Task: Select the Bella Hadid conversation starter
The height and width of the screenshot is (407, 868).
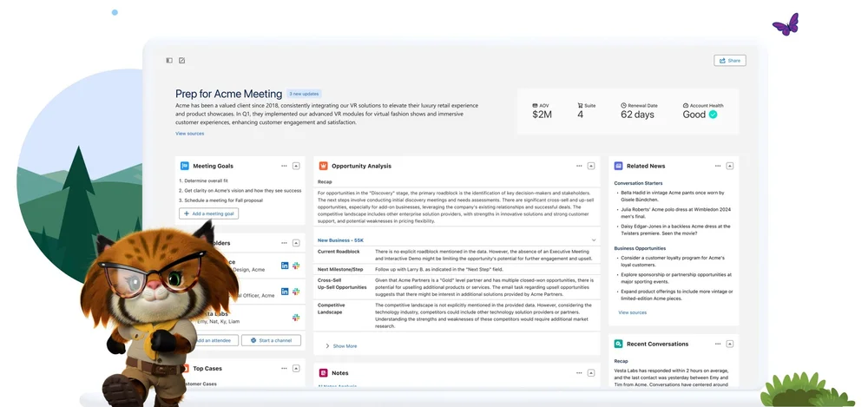Action: click(x=673, y=196)
